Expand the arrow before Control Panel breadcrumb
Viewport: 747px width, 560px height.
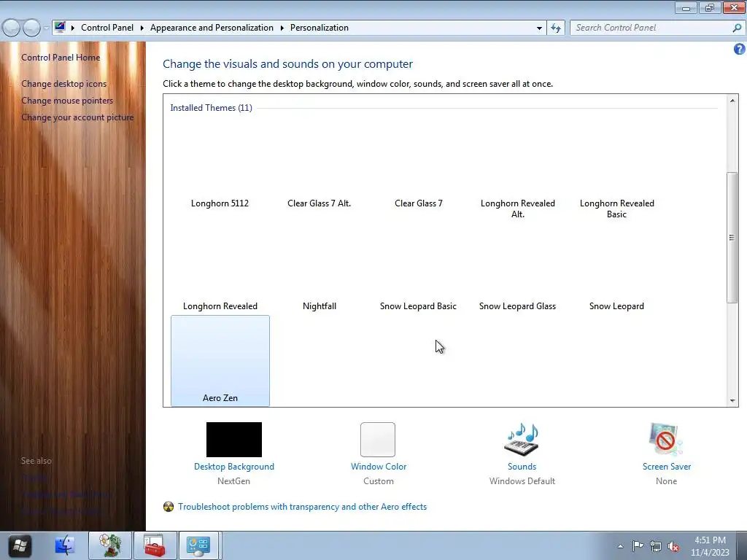coord(73,28)
